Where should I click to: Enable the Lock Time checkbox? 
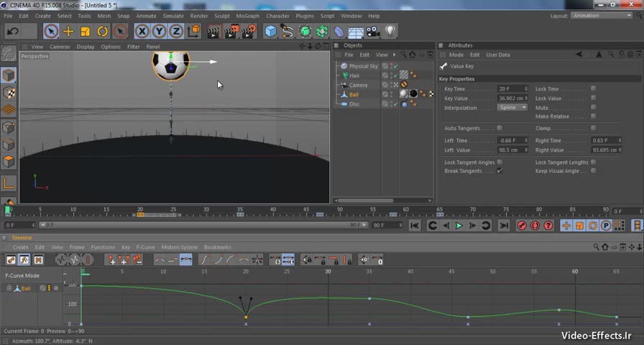click(593, 88)
